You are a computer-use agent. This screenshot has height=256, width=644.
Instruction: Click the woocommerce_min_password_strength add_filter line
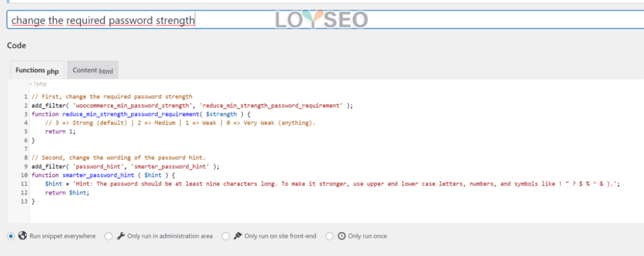pos(192,105)
